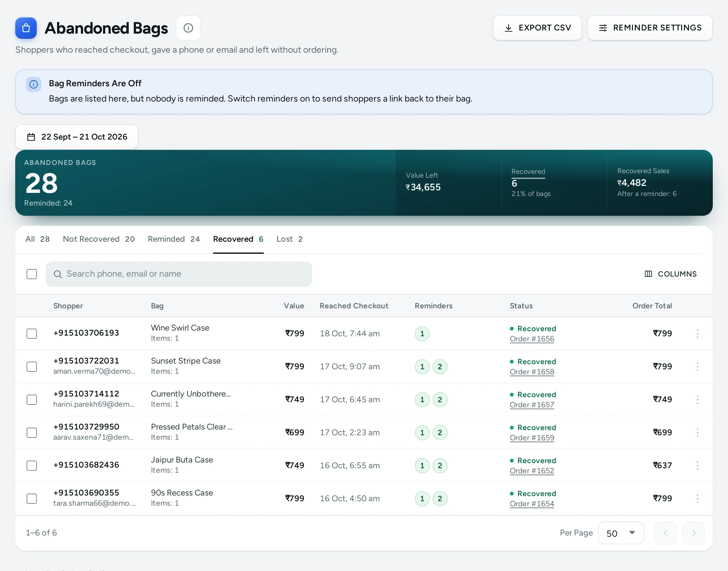Select checkbox for +915103706193
Screen dimensions: 728x571
click(x=32, y=333)
